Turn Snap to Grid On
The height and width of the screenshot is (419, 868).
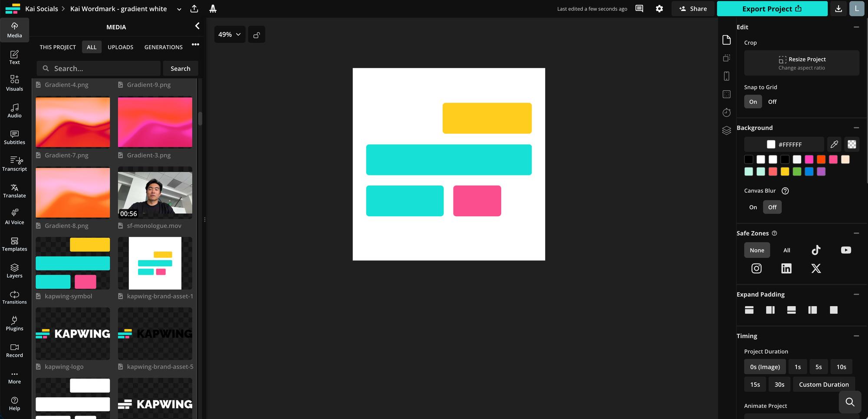tap(753, 102)
